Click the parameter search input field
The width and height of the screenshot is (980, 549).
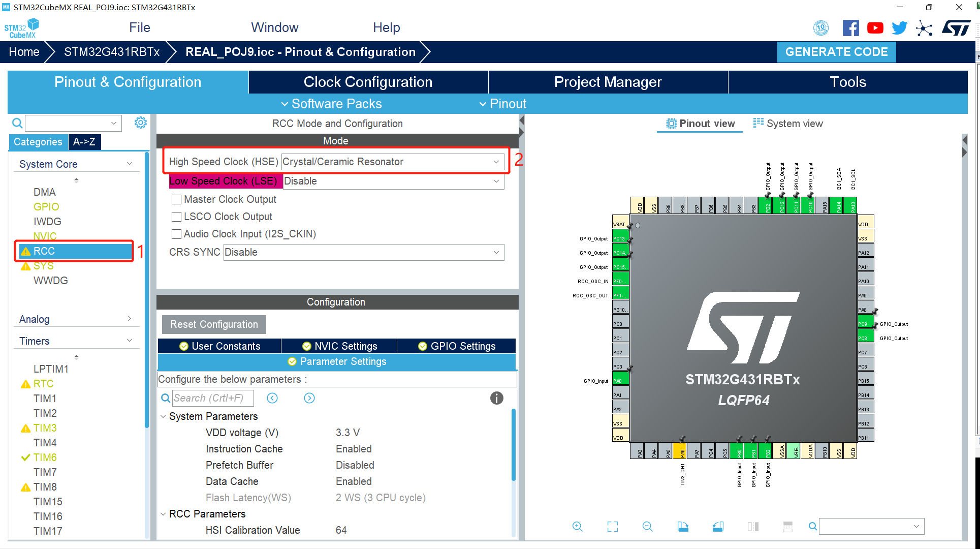tap(212, 398)
